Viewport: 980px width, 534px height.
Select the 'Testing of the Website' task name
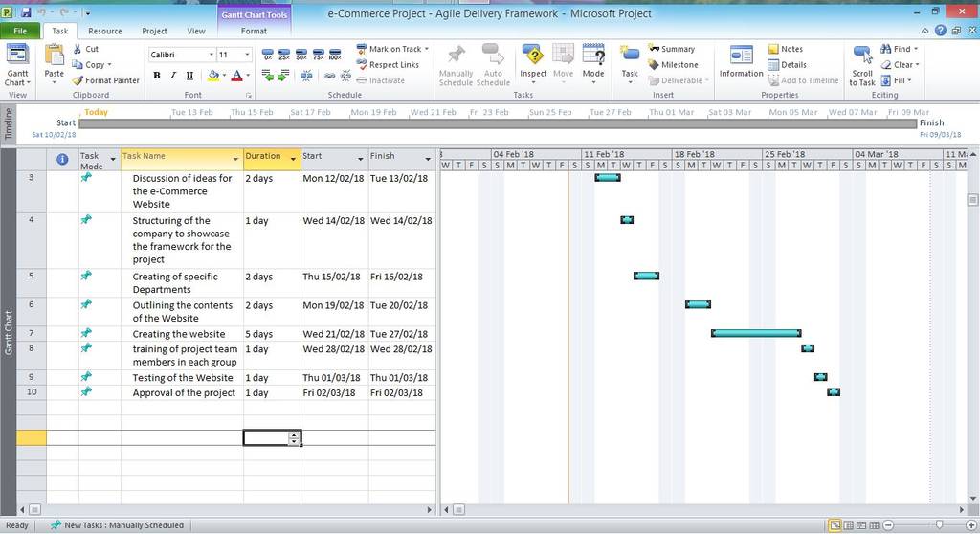coord(183,378)
